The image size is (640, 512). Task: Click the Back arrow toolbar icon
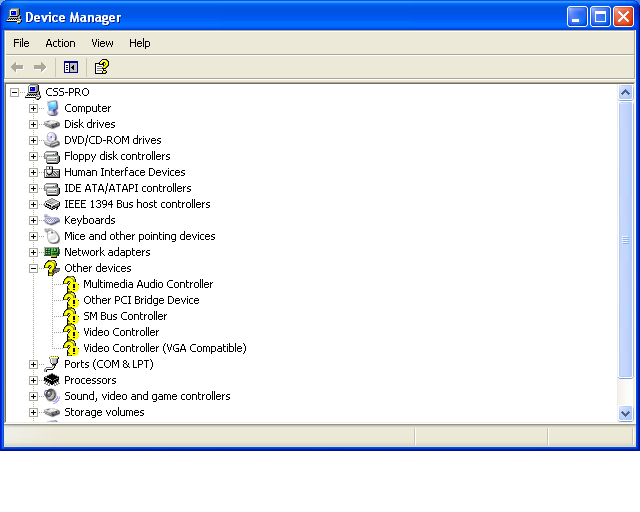click(x=17, y=67)
